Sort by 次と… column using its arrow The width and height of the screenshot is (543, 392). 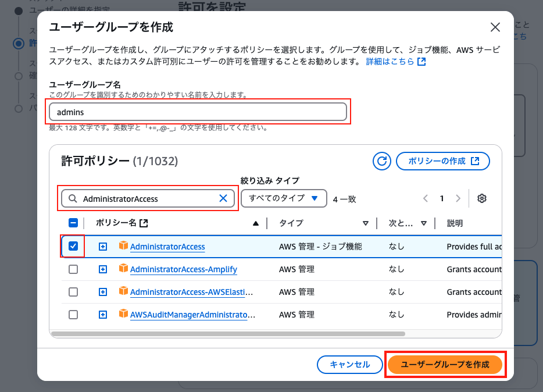click(423, 223)
